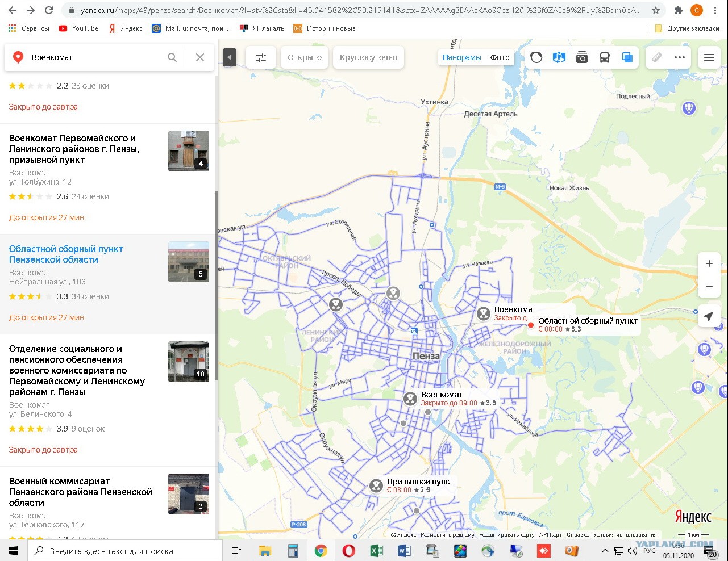728x561 pixels.
Task: Click the military pin near Октябрьский район
Action: 336,305
